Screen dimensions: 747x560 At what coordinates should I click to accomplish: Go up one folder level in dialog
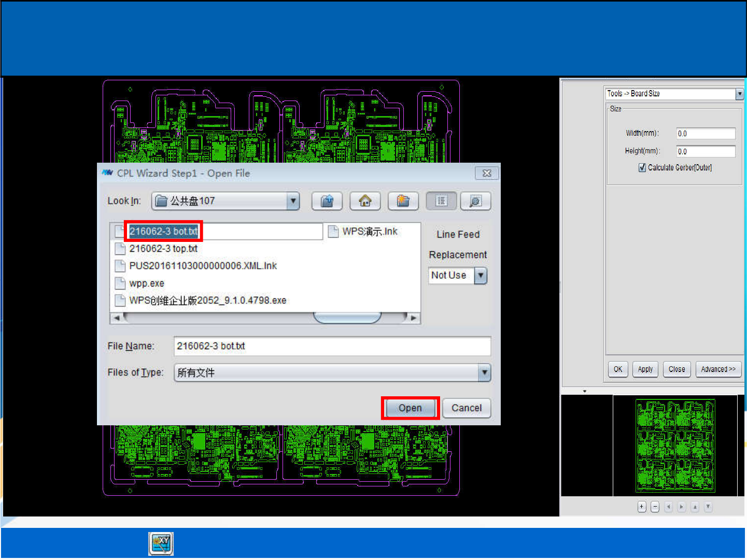pos(327,201)
